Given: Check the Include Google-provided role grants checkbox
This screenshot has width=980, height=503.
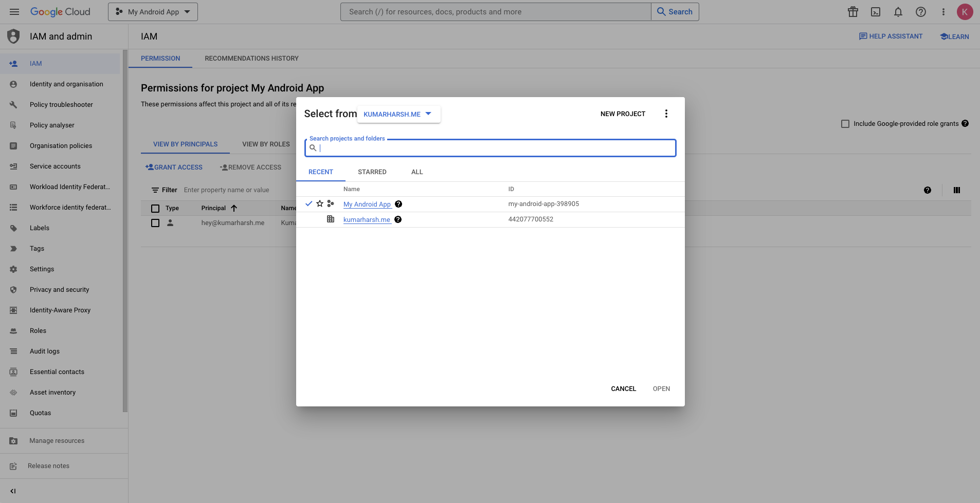Looking at the screenshot, I should tap(845, 123).
